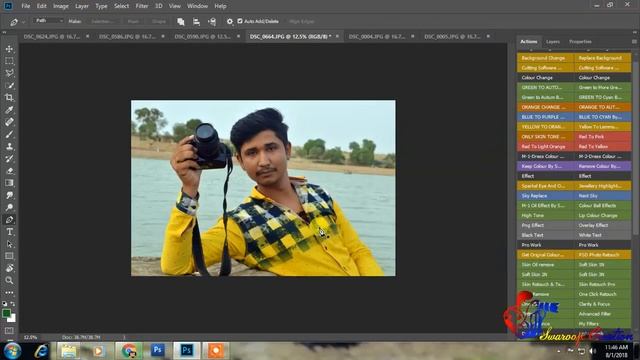Click the background color swatch
The image size is (640, 360).
click(x=12, y=319)
